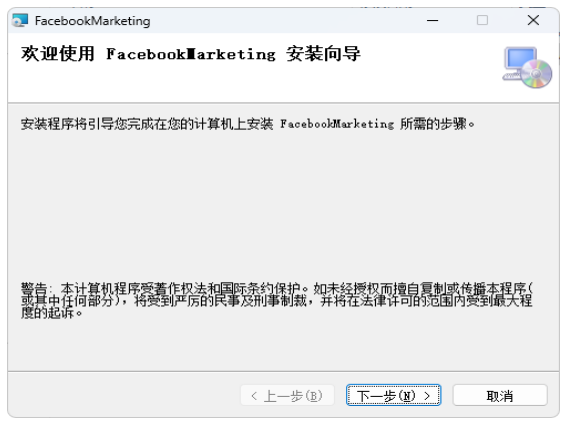Close the FacebookMarketing setup window
570x423 pixels.
click(533, 20)
